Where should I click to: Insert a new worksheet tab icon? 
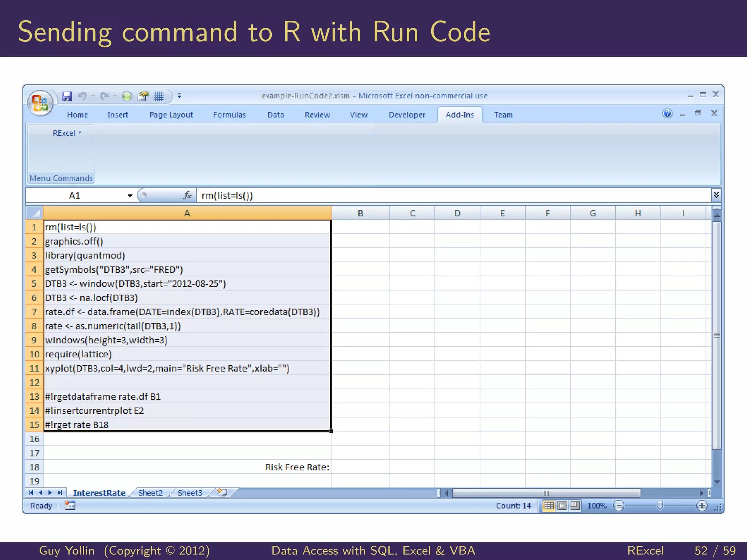[x=222, y=493]
